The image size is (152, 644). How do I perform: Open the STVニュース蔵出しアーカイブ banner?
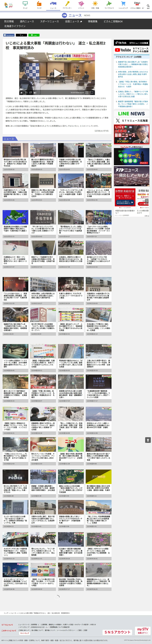(x=132, y=176)
